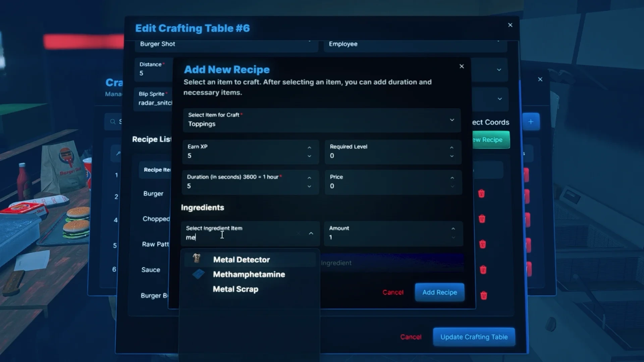Screen dimensions: 644x362
Task: Click the Distance input field
Action: coord(154,69)
